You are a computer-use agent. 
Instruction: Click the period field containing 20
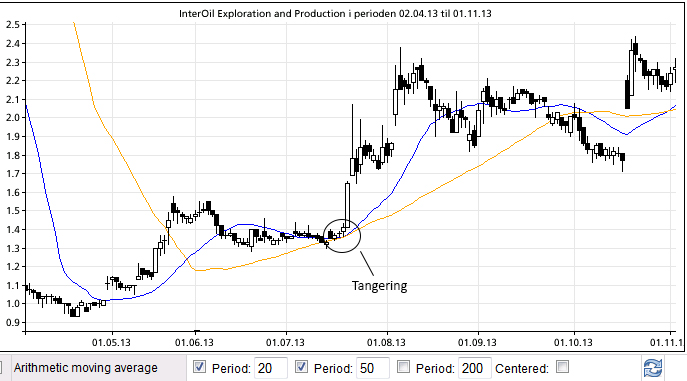point(271,368)
